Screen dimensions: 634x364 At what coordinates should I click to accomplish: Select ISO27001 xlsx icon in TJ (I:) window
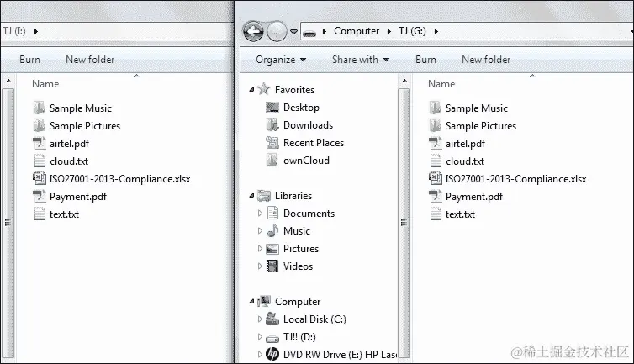40,178
